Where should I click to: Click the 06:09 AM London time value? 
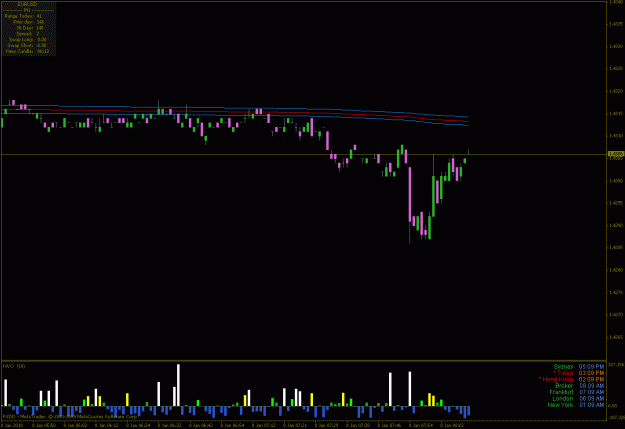591,398
